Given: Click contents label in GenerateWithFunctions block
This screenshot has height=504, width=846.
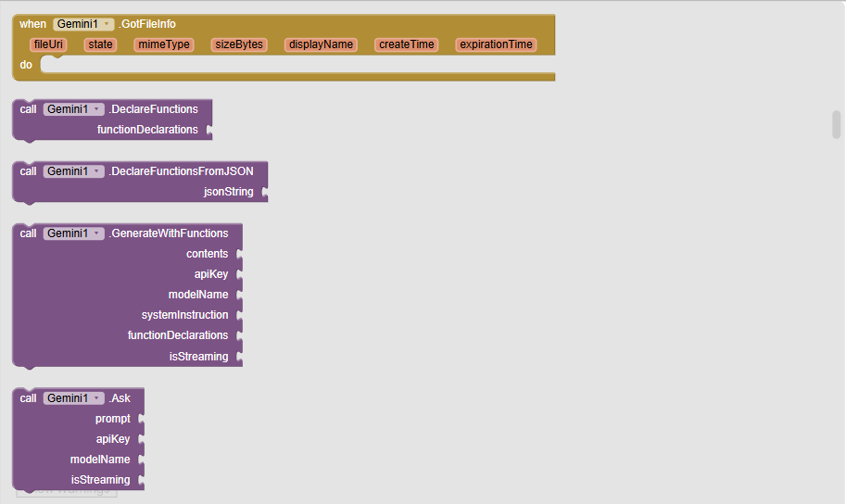Looking at the screenshot, I should point(208,254).
